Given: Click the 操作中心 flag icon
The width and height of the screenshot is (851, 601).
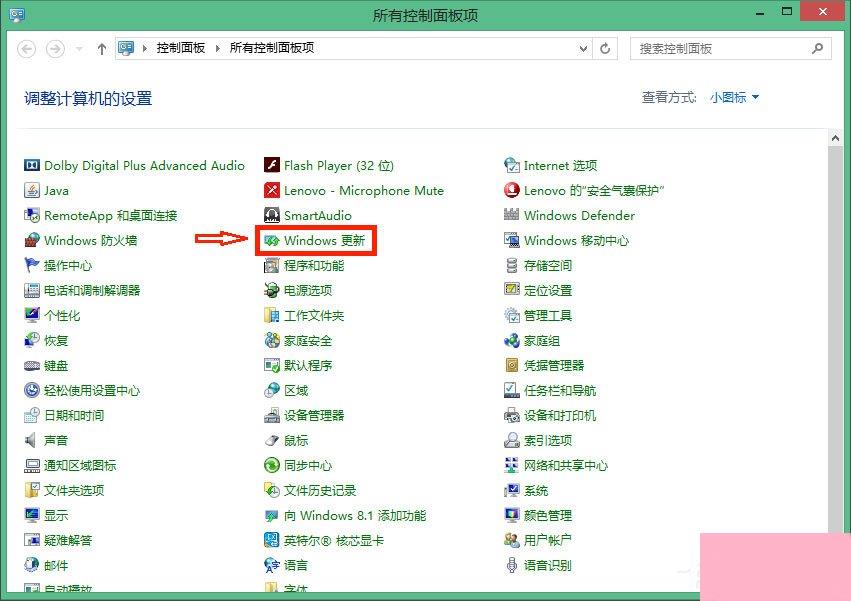Looking at the screenshot, I should [32, 265].
